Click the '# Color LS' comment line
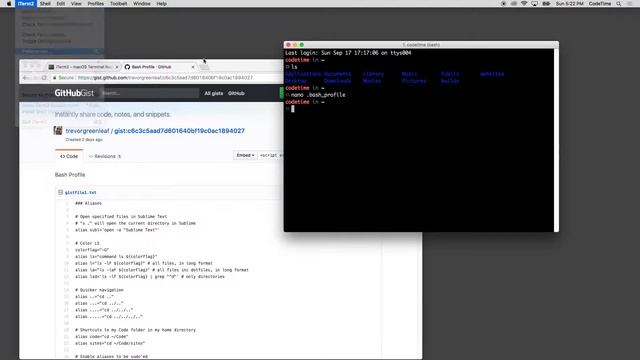Image resolution: width=640 pixels, height=360 pixels. click(x=87, y=243)
